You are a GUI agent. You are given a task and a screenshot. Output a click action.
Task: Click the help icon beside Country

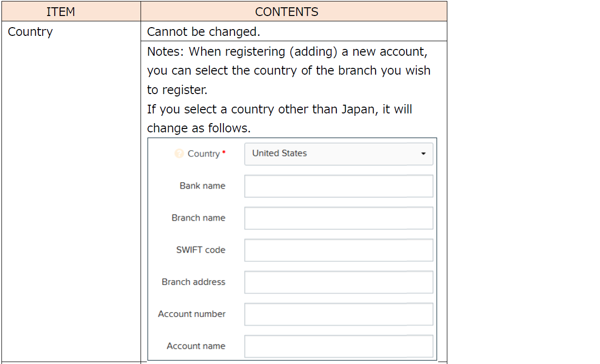(179, 154)
